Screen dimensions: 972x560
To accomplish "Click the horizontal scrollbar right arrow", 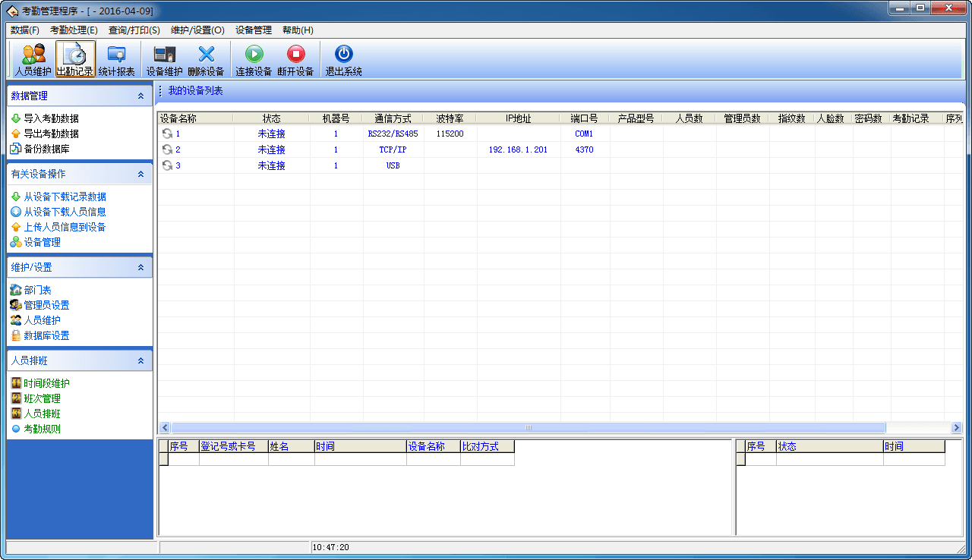I will [955, 428].
